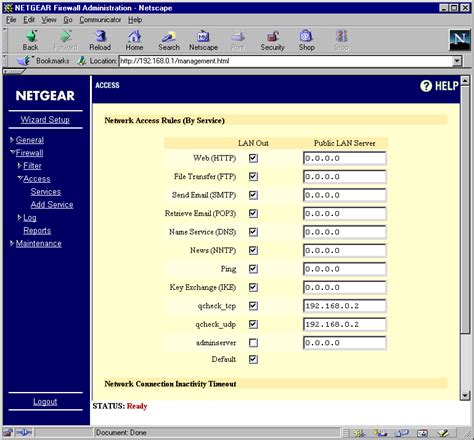Toggle Key Exchange (IKE) LAN Out checkbox
The height and width of the screenshot is (440, 474).
tap(253, 287)
